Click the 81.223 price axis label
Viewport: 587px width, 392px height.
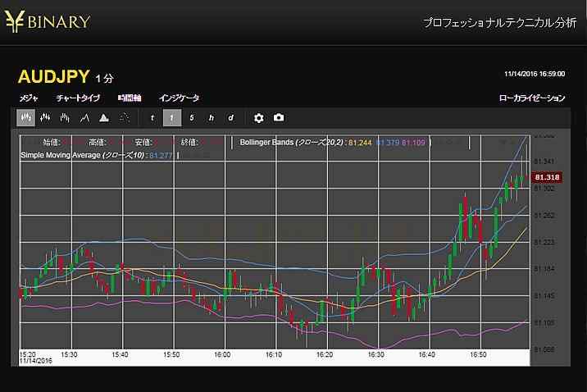tap(544, 242)
